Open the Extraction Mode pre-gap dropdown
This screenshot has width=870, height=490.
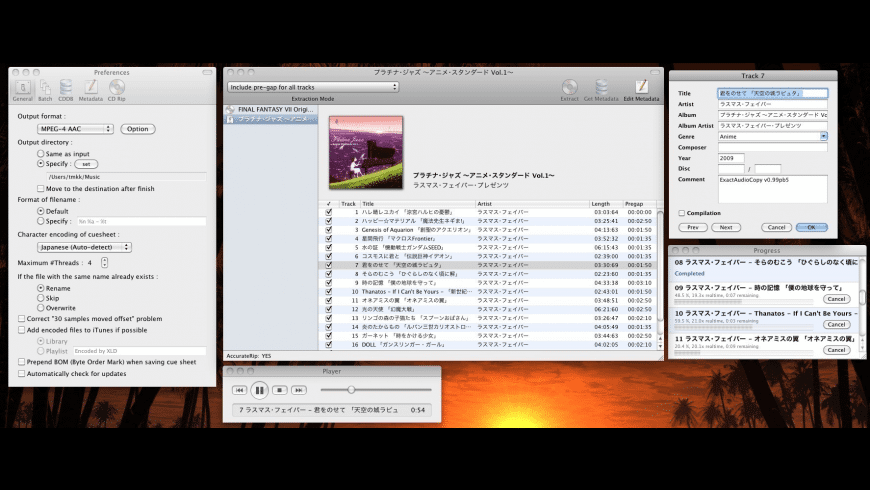[313, 87]
